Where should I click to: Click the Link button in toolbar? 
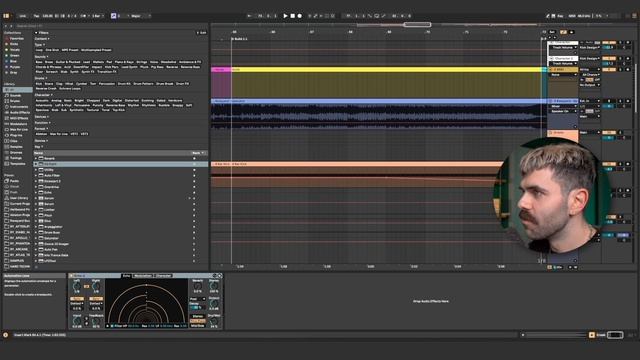(x=23, y=16)
